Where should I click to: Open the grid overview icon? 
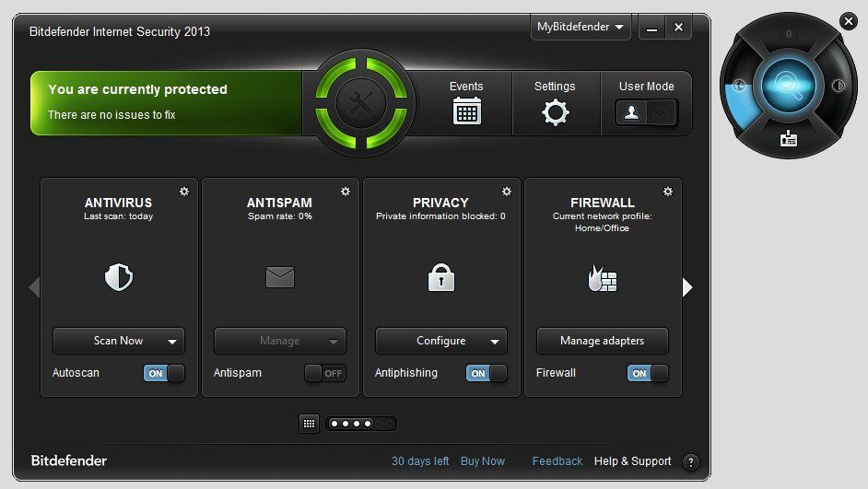(x=310, y=424)
